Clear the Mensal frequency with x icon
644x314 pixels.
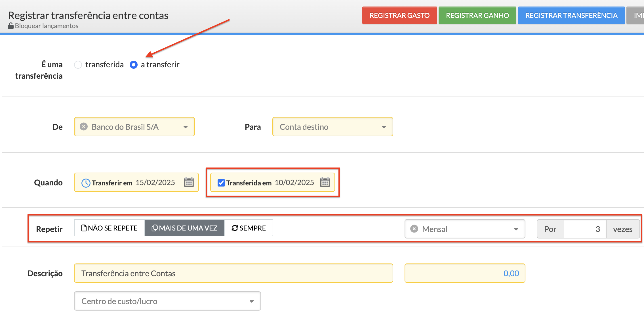(414, 229)
